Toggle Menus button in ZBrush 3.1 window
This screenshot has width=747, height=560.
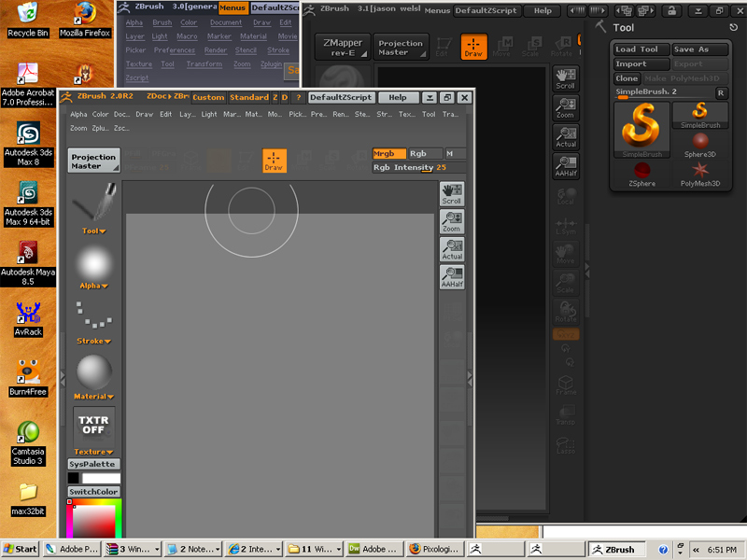click(x=437, y=10)
